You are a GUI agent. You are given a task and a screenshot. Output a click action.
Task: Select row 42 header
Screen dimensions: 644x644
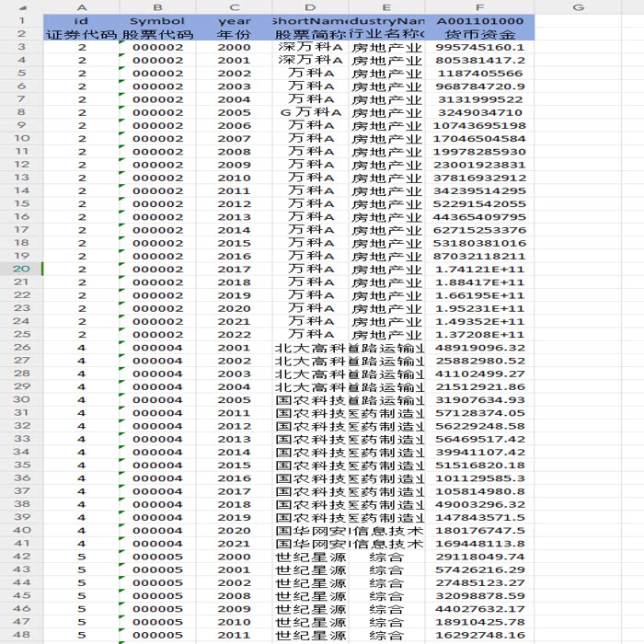(21, 556)
